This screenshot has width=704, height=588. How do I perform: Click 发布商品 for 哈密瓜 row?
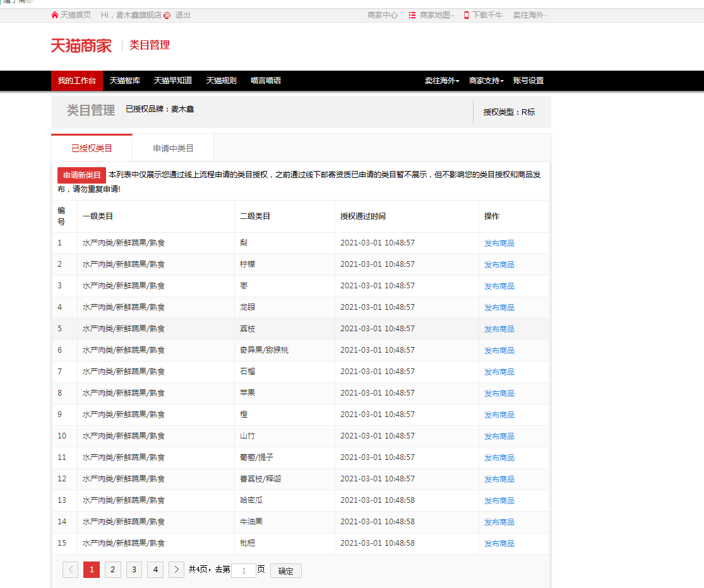[499, 500]
